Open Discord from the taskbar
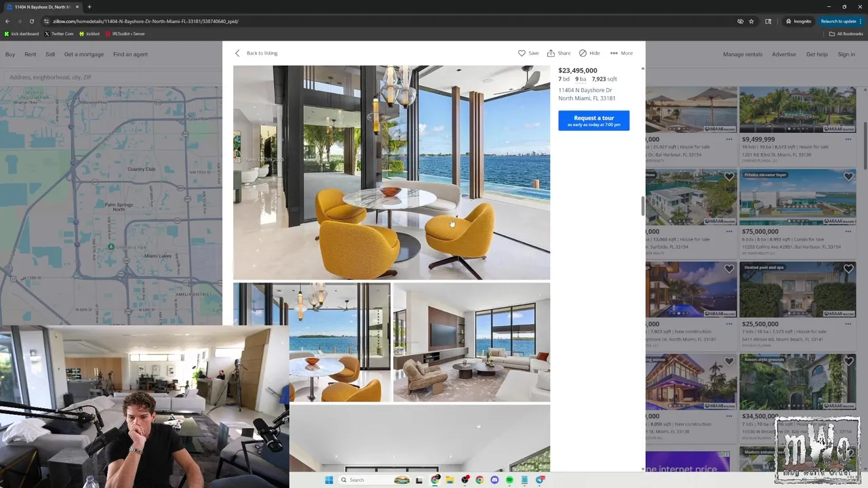This screenshot has height=488, width=868. (x=494, y=480)
